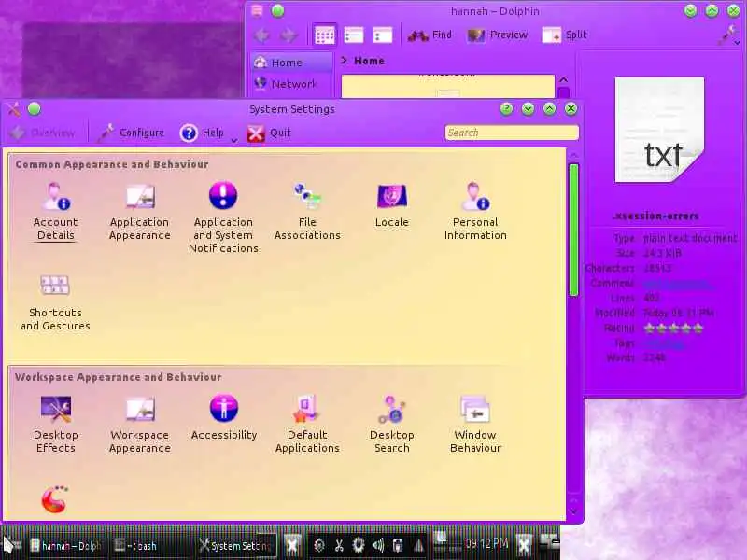
Task: Set rating stars in Dolphin information panel
Action: tap(673, 329)
